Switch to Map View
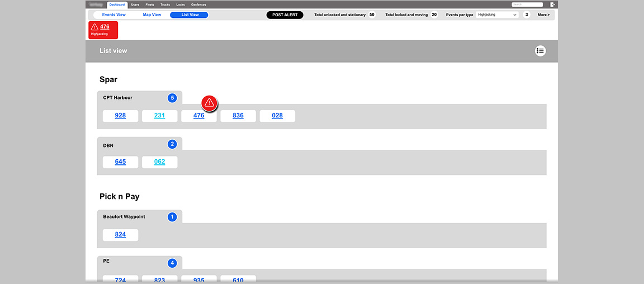The height and width of the screenshot is (284, 644). pos(152,15)
